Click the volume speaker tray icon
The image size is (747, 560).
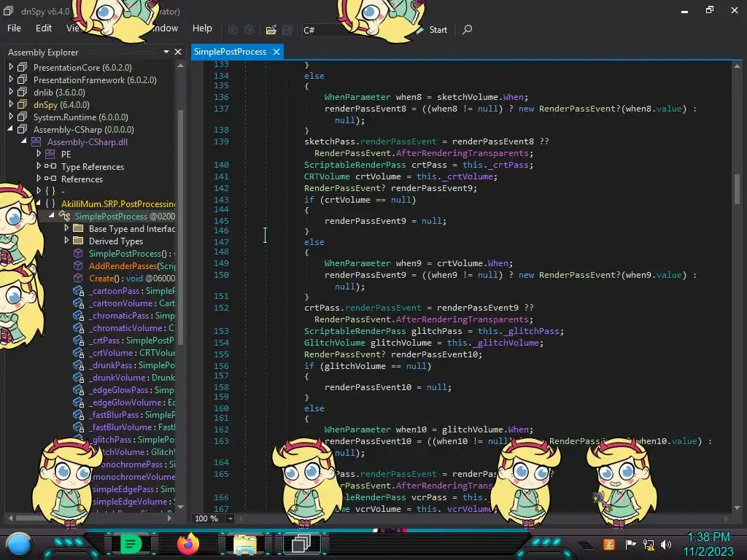pyautogui.click(x=666, y=544)
